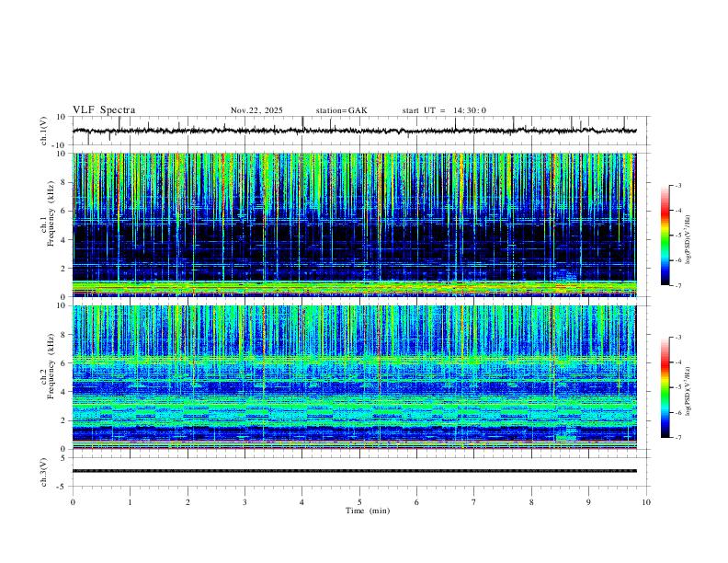This screenshot has width=728, height=563.
Task: Select the date text "Nov.22, 2025"
Action: (x=256, y=110)
